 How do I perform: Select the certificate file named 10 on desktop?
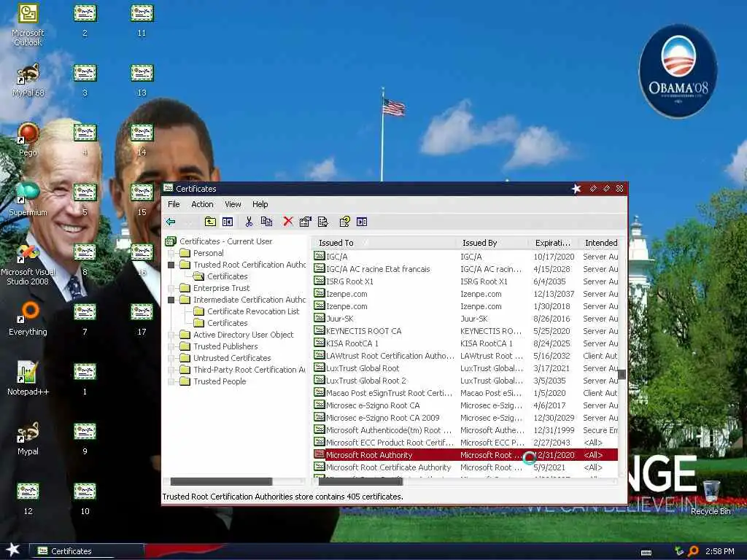tap(85, 498)
